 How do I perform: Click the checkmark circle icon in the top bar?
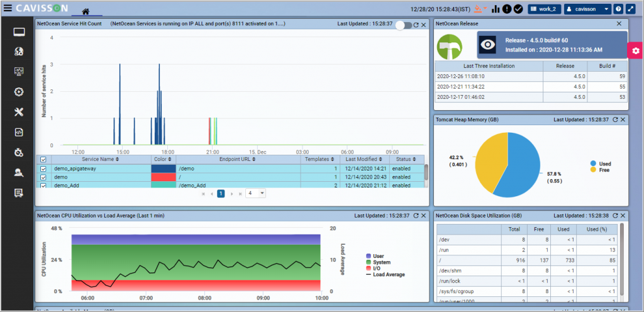click(x=518, y=9)
